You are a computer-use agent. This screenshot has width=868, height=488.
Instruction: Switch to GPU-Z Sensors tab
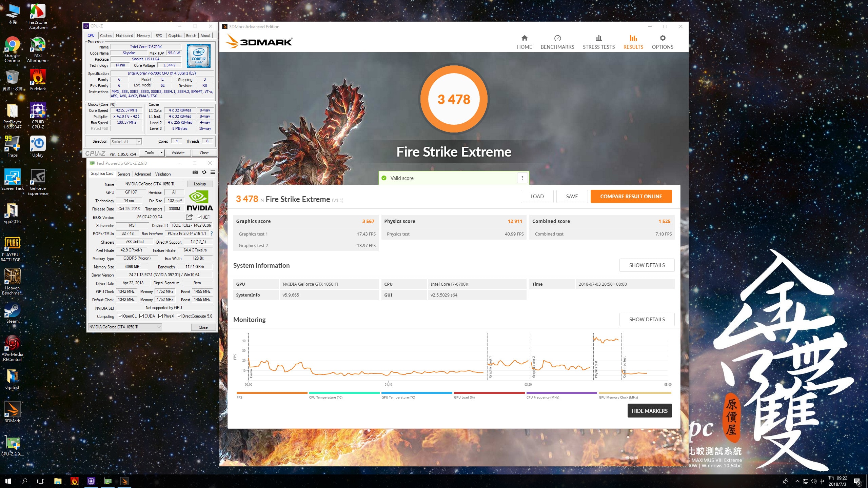click(x=124, y=174)
